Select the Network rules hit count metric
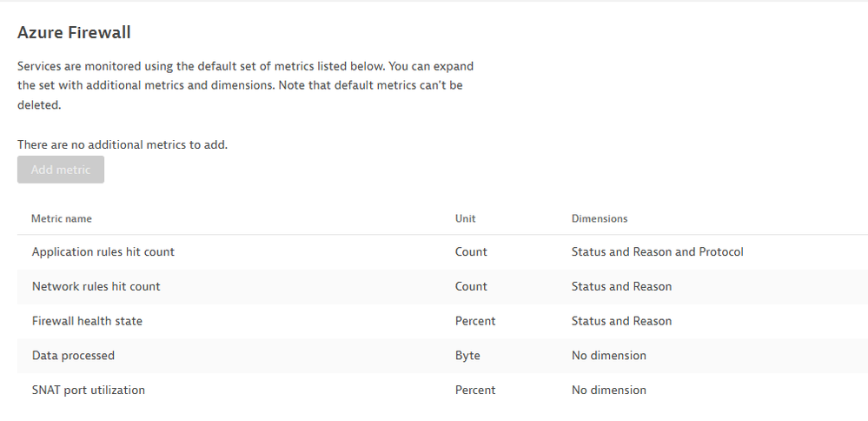Viewport: 868px width, 421px height. tap(96, 286)
